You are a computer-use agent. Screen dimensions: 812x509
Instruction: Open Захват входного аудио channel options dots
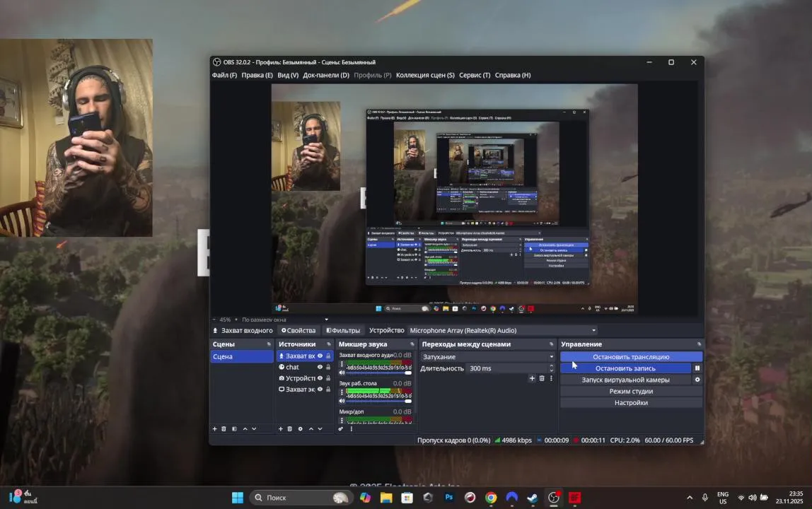pos(342,364)
